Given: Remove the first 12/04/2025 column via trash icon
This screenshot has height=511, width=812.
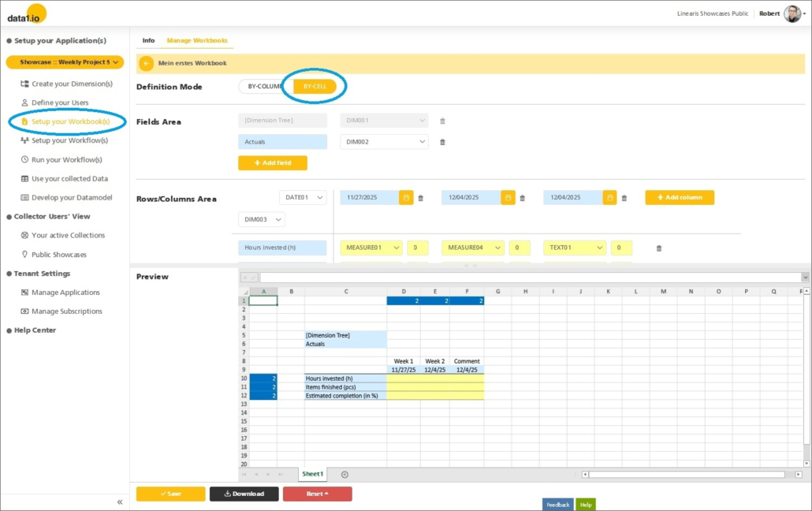Looking at the screenshot, I should point(522,198).
